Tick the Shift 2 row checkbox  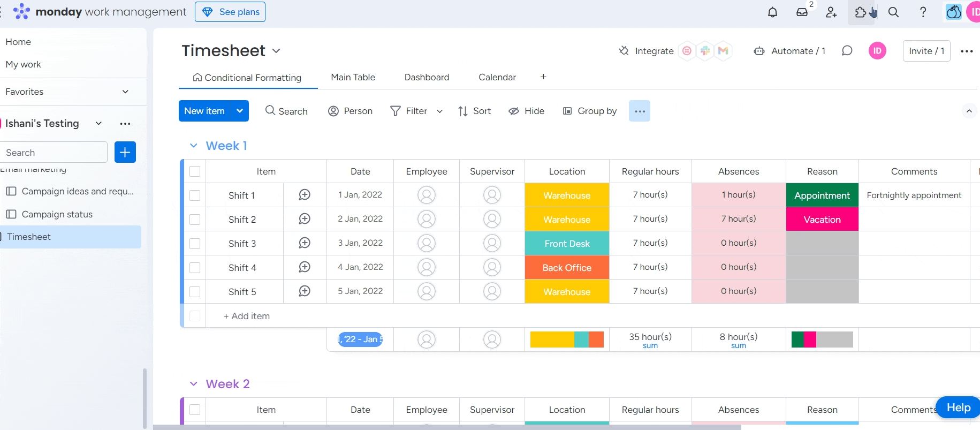[195, 220]
